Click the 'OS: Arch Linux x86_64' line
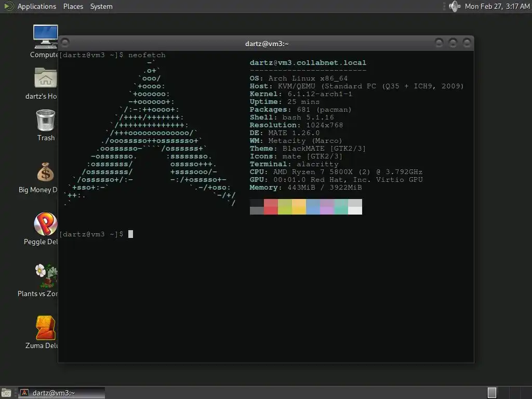The width and height of the screenshot is (532, 399). point(299,78)
